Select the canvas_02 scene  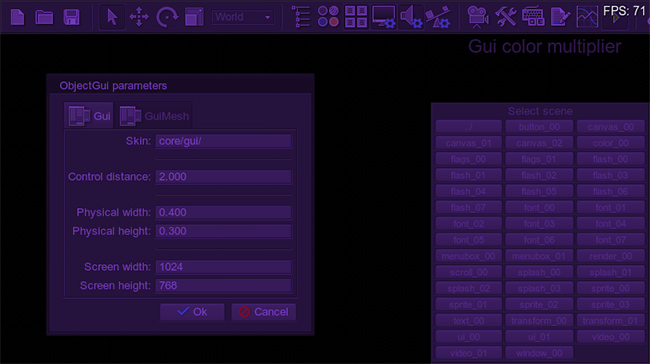[x=539, y=143]
